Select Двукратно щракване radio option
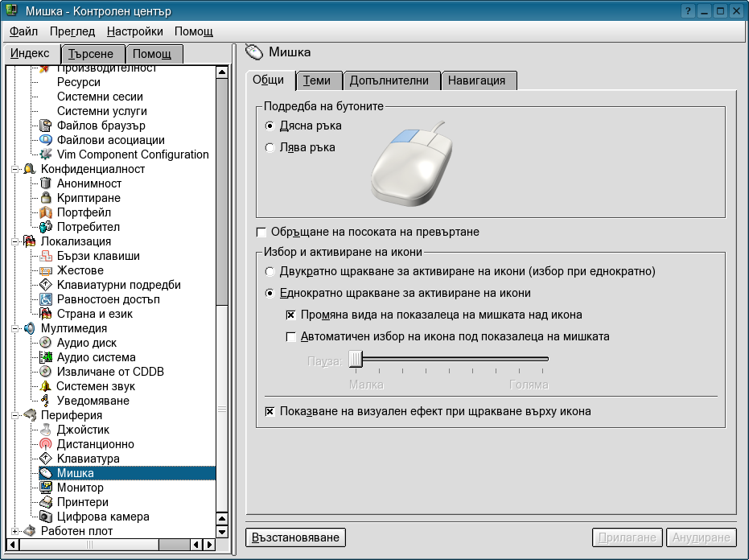 [x=270, y=271]
